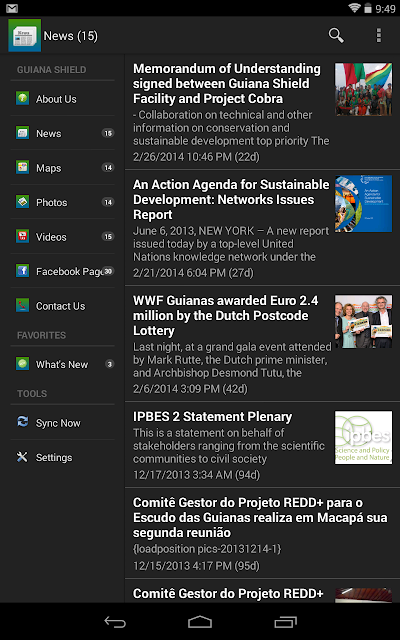The height and width of the screenshot is (640, 400).
Task: Click the Contact Us icon
Action: click(x=22, y=305)
